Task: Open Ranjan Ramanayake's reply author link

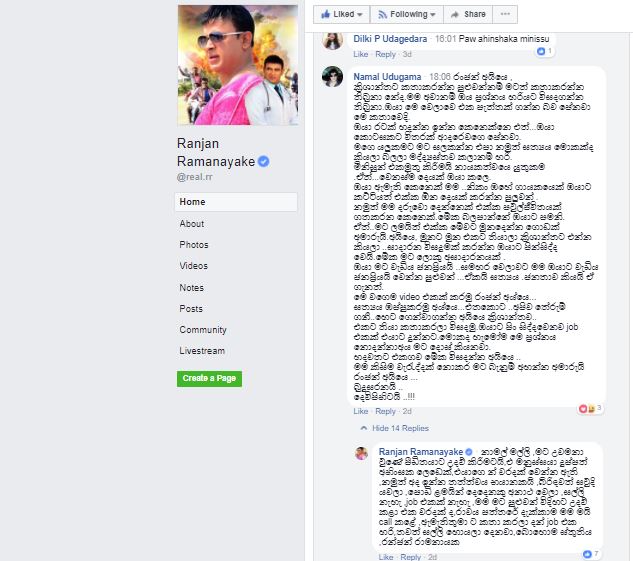Action: click(x=420, y=452)
